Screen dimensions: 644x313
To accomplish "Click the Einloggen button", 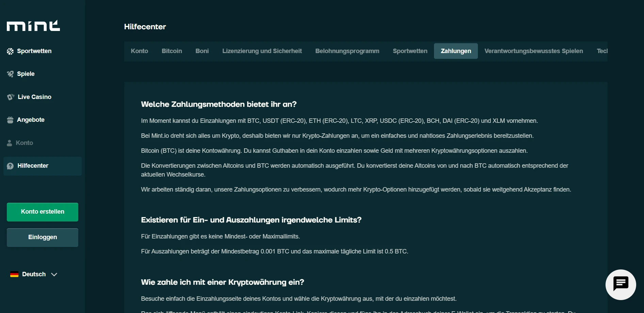I will click(x=43, y=237).
